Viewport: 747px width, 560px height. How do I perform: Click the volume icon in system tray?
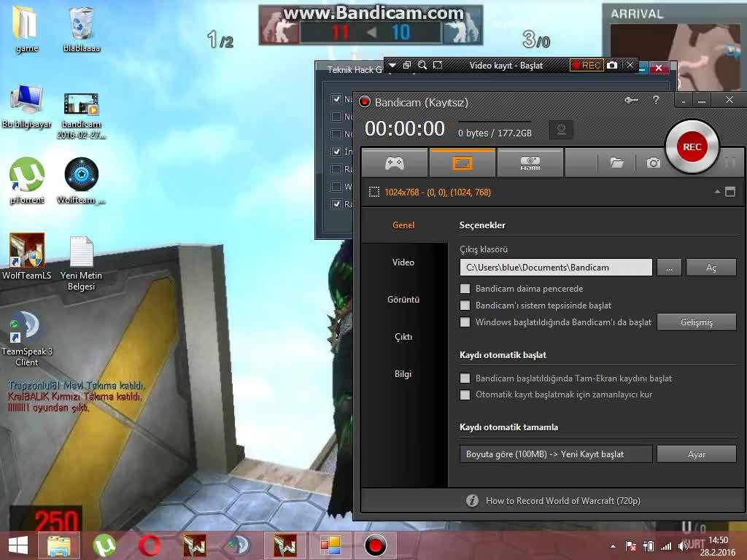683,546
